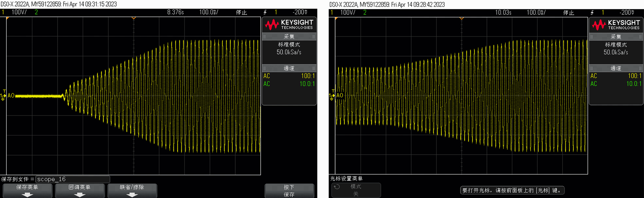Expand the 缺省/擦除 softkey menu
644x198 pixels.
click(x=132, y=191)
